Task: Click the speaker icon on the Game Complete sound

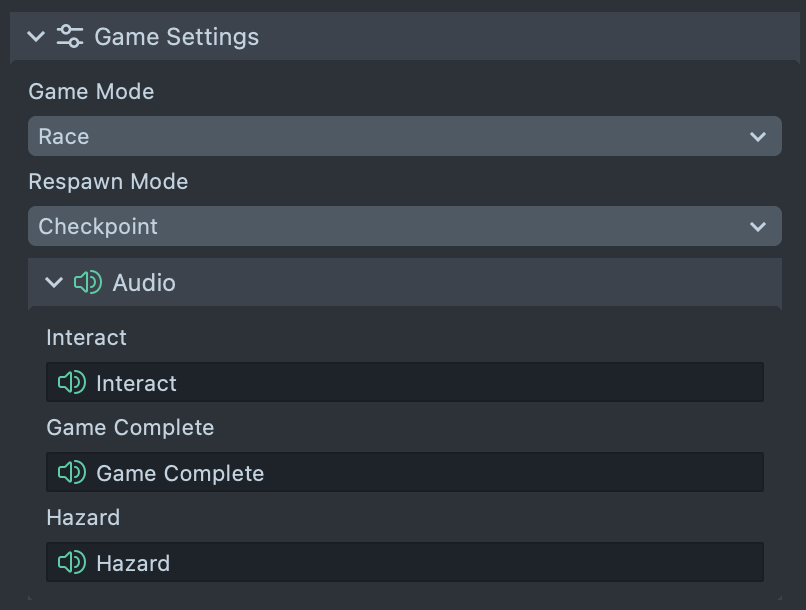Action: click(x=70, y=472)
